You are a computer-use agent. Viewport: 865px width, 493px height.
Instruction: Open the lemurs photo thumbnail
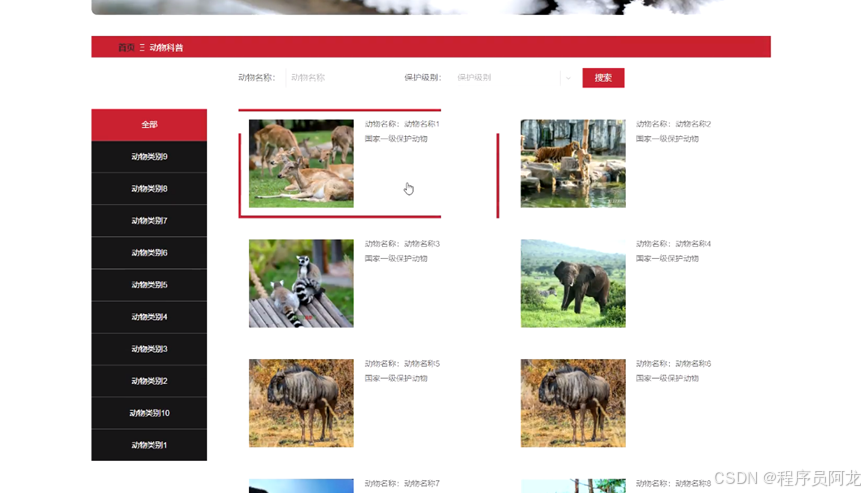pyautogui.click(x=301, y=283)
